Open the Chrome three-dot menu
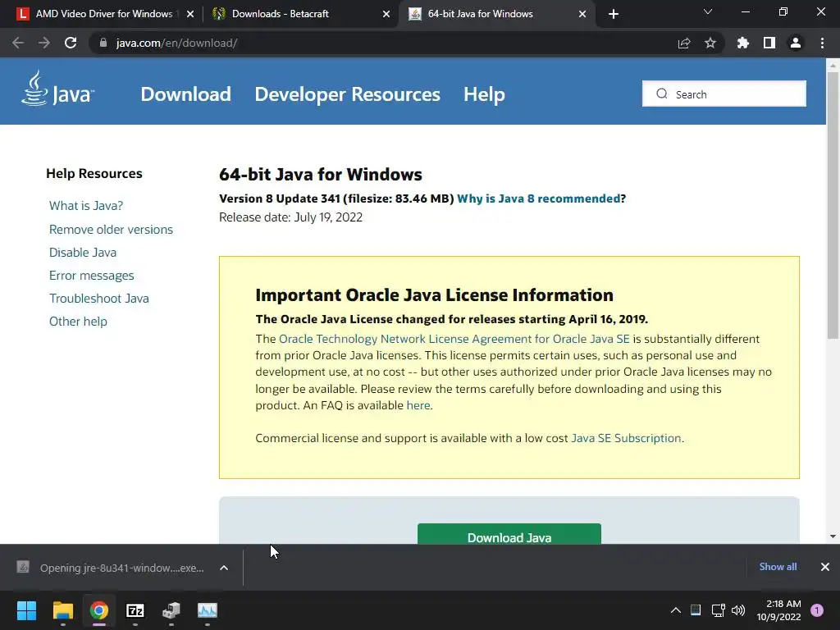This screenshot has height=630, width=840. coord(822,43)
